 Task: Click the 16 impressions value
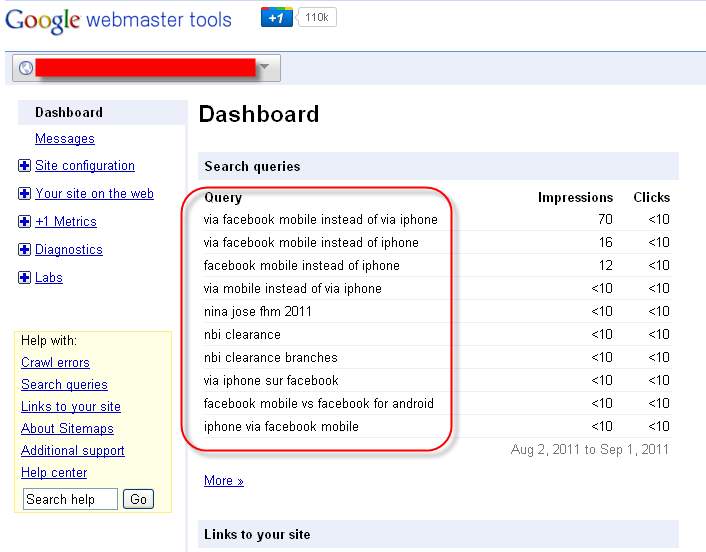coord(606,242)
